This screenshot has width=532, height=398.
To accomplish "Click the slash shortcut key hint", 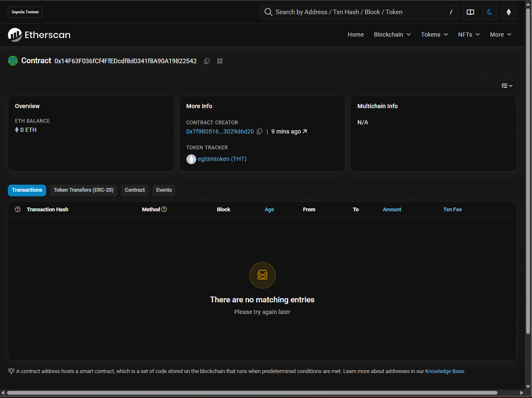I will click(x=451, y=12).
